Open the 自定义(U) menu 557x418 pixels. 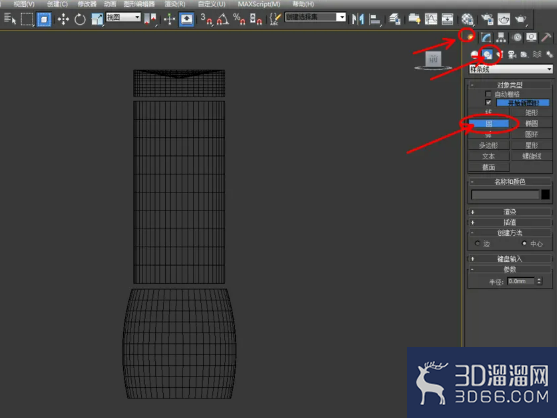click(x=212, y=4)
